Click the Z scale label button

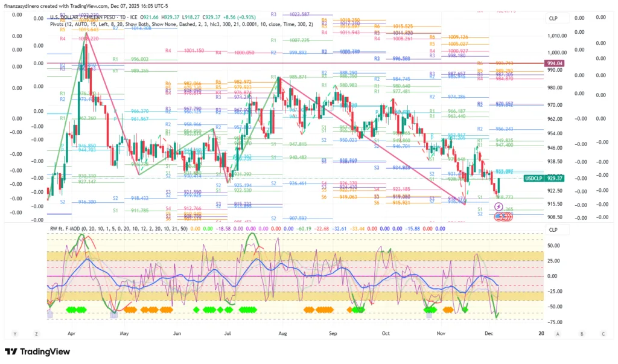pyautogui.click(x=36, y=333)
